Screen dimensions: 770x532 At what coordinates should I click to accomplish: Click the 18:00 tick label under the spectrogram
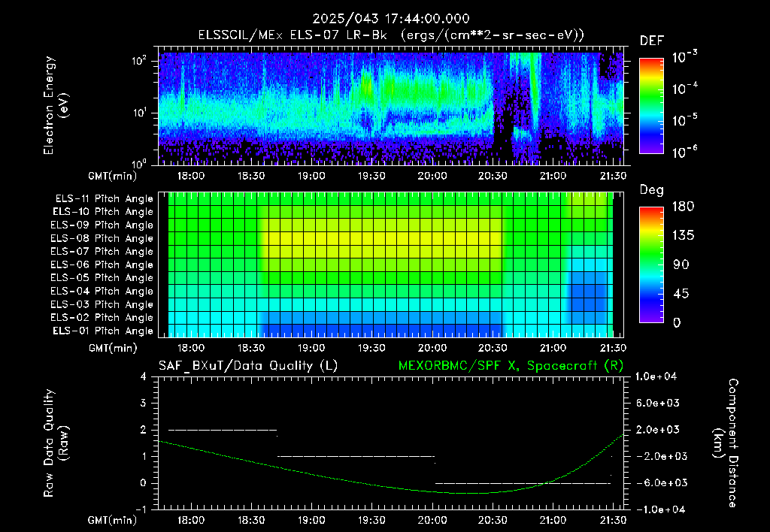click(x=190, y=176)
